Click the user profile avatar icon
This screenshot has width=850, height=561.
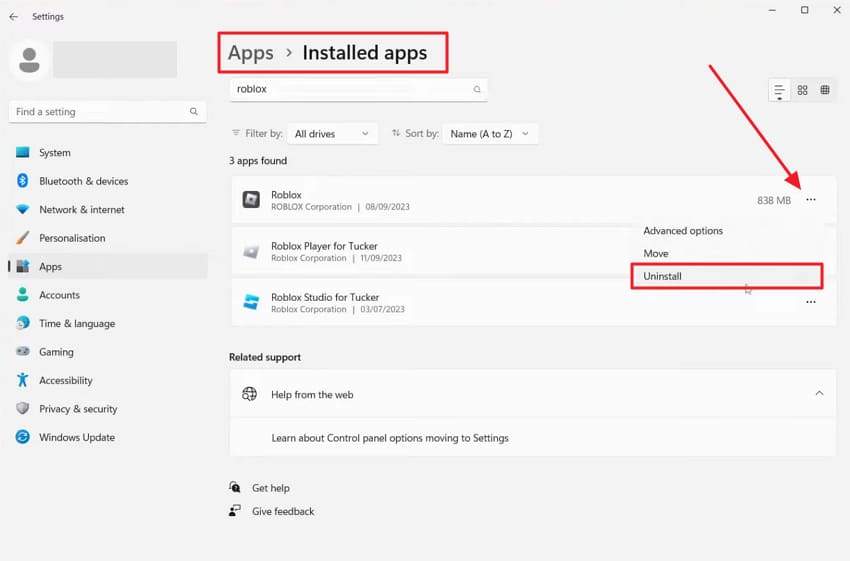(29, 60)
